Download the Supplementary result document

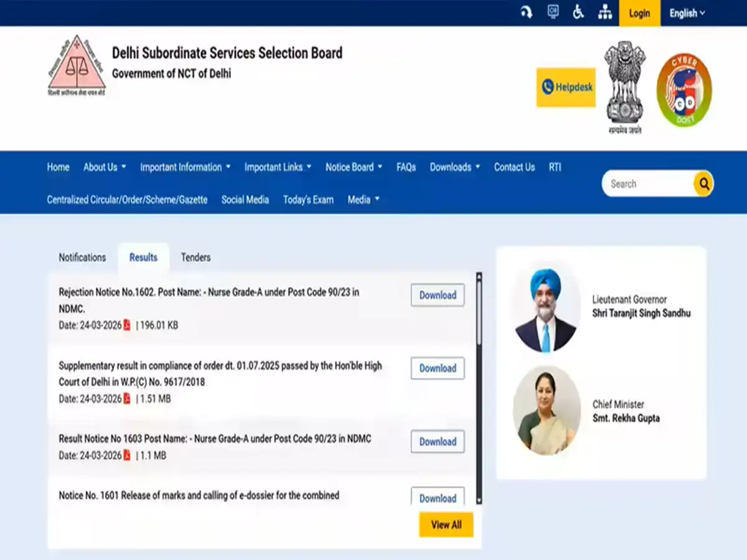click(438, 368)
